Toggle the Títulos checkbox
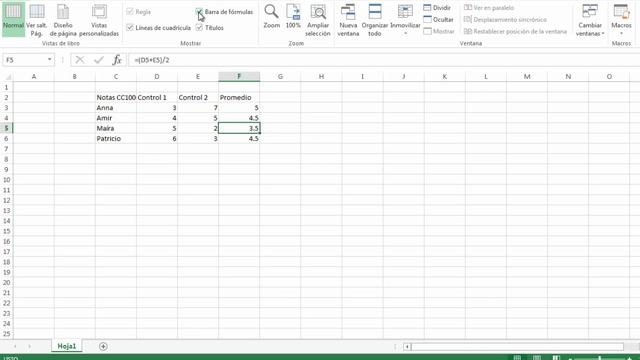 [x=199, y=28]
